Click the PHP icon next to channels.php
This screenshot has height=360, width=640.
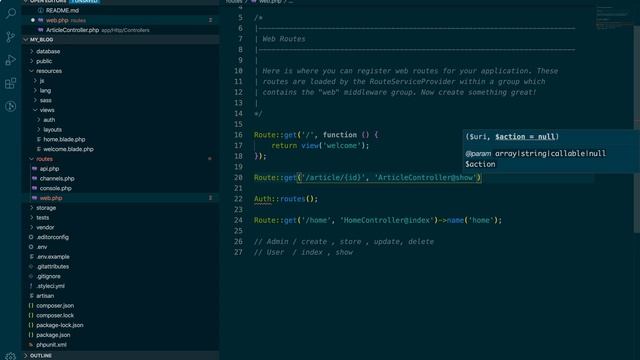[x=35, y=178]
